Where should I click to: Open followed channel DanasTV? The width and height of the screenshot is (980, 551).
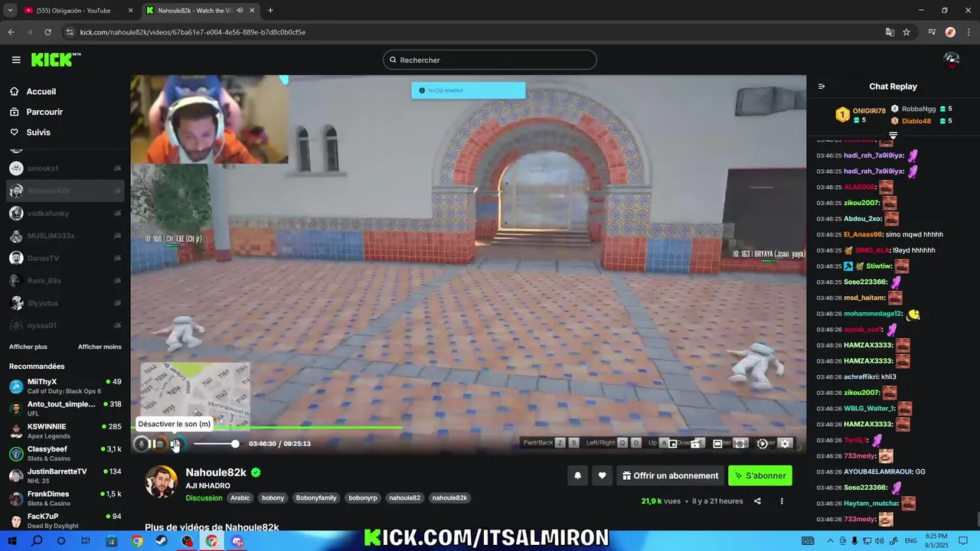click(x=65, y=258)
